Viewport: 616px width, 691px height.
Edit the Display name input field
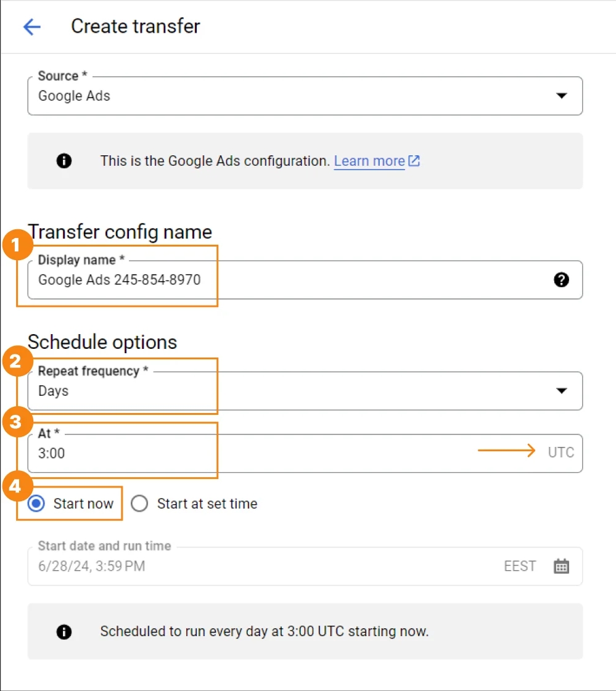coord(305,280)
